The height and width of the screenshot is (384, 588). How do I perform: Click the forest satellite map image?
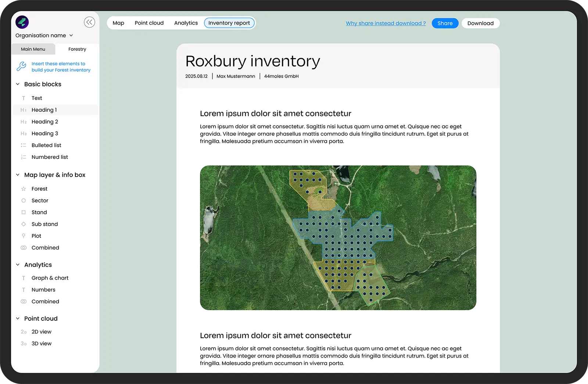pos(338,238)
